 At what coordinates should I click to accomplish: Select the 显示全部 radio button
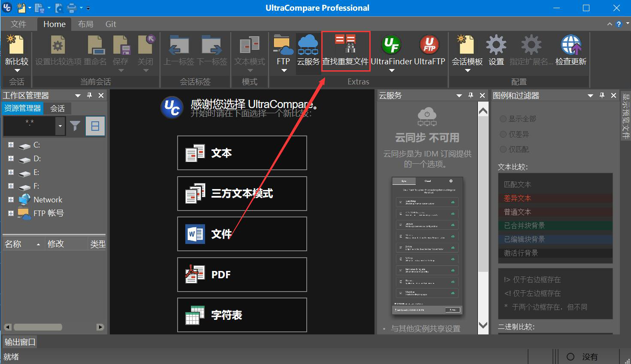pos(503,119)
